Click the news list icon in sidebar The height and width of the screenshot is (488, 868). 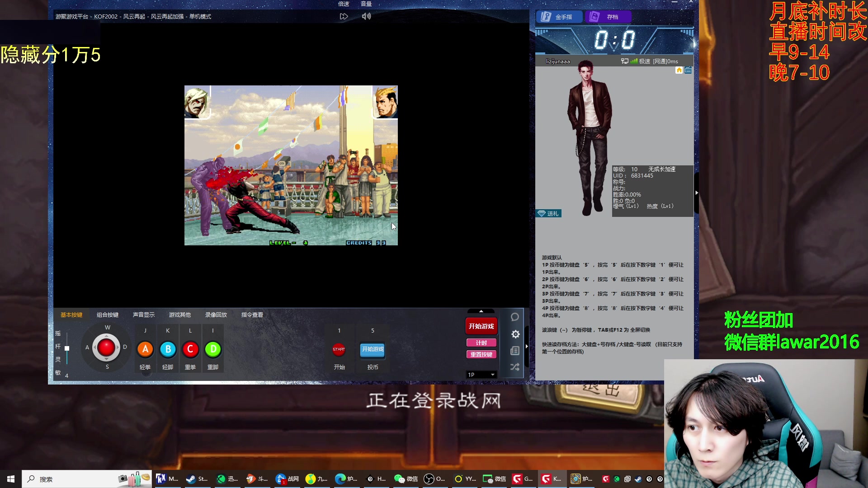515,351
